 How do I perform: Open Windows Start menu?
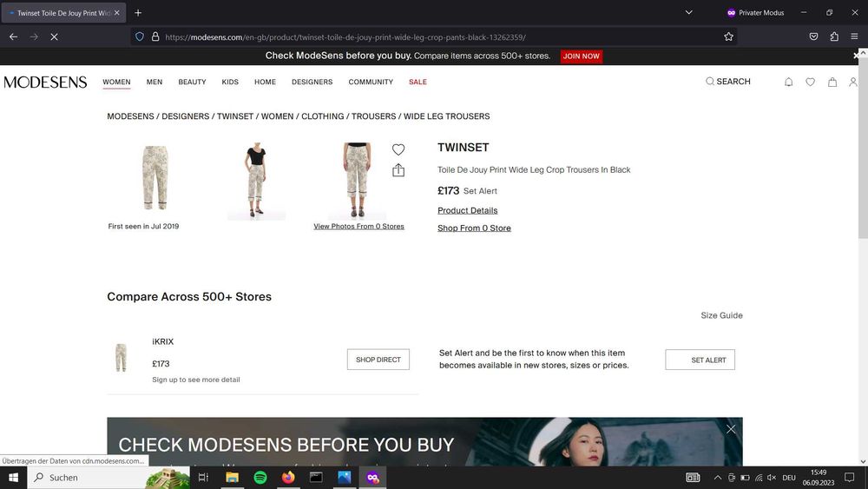click(13, 478)
